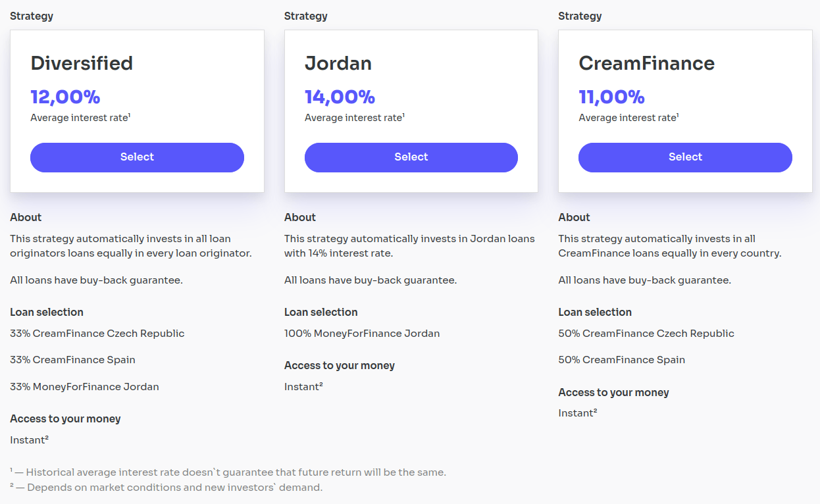Select the Jordan strategy
This screenshot has width=820, height=504.
coord(411,157)
